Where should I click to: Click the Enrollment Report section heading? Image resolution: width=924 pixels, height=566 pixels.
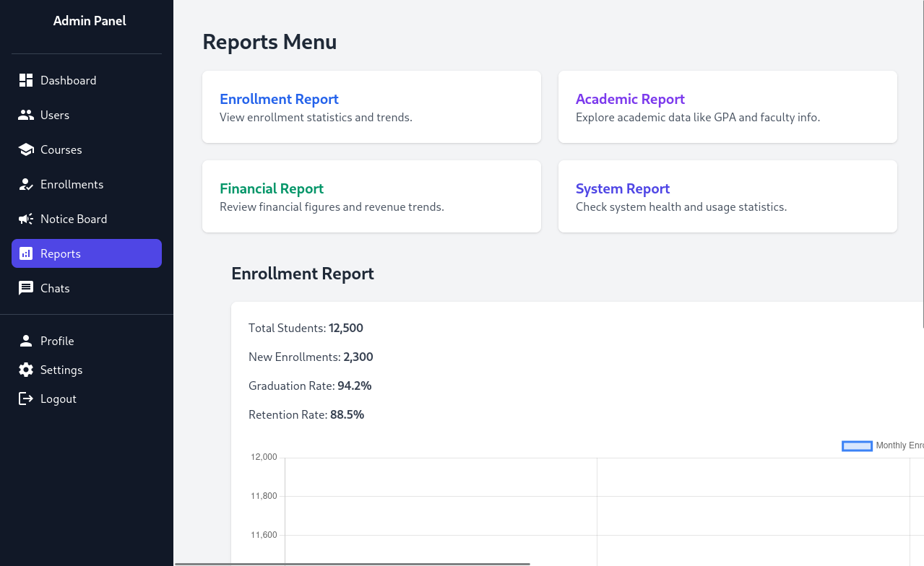click(x=302, y=274)
